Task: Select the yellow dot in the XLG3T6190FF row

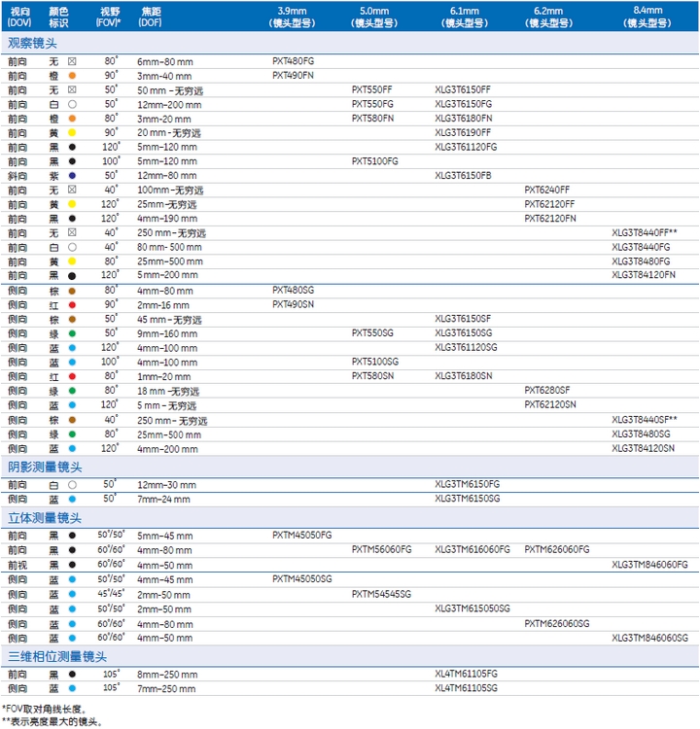Action: point(72,132)
